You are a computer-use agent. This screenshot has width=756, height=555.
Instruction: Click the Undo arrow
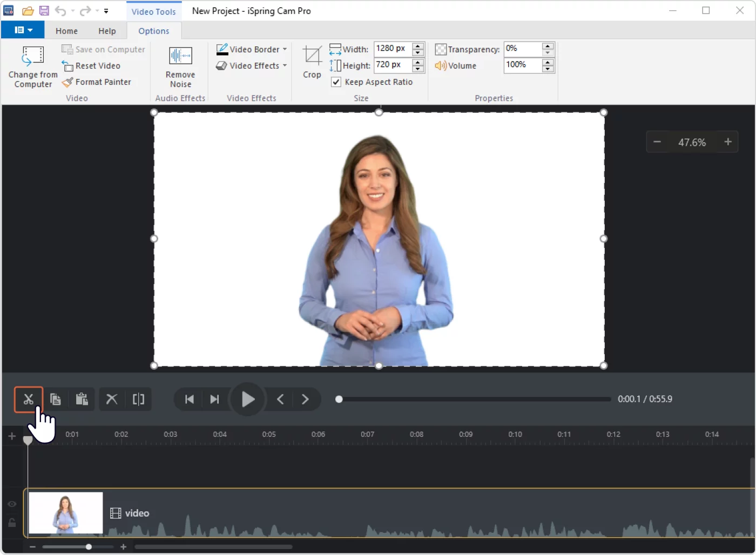pos(60,11)
